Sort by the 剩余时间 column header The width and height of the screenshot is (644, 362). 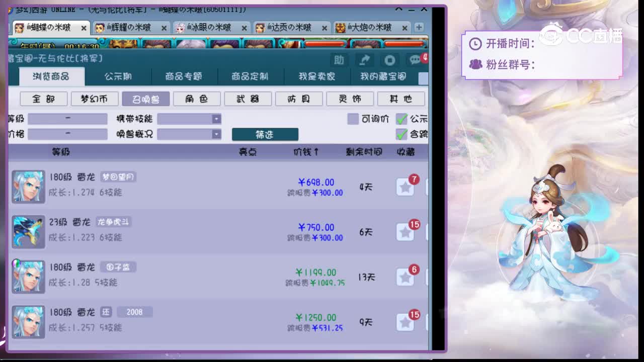coord(364,152)
